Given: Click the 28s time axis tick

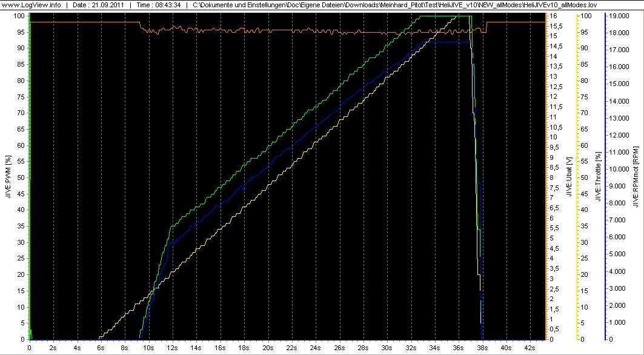Looking at the screenshot, I should tap(363, 347).
